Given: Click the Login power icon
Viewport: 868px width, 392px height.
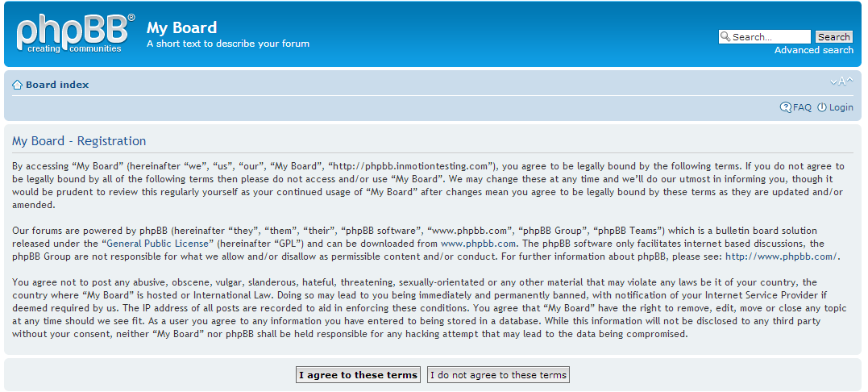Looking at the screenshot, I should tap(822, 107).
